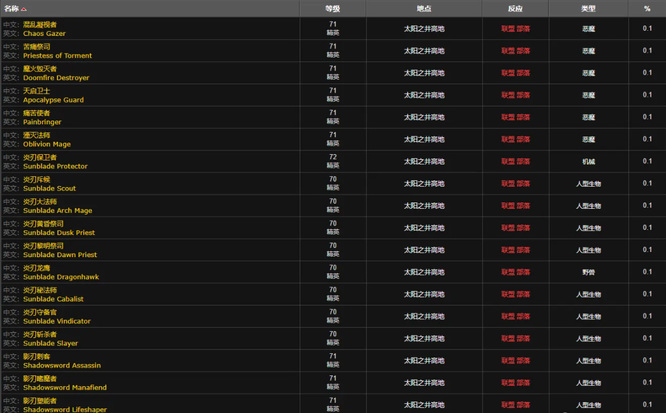666x413 pixels.
Task: Open Sunblade Vindicator NPC link
Action: click(57, 321)
